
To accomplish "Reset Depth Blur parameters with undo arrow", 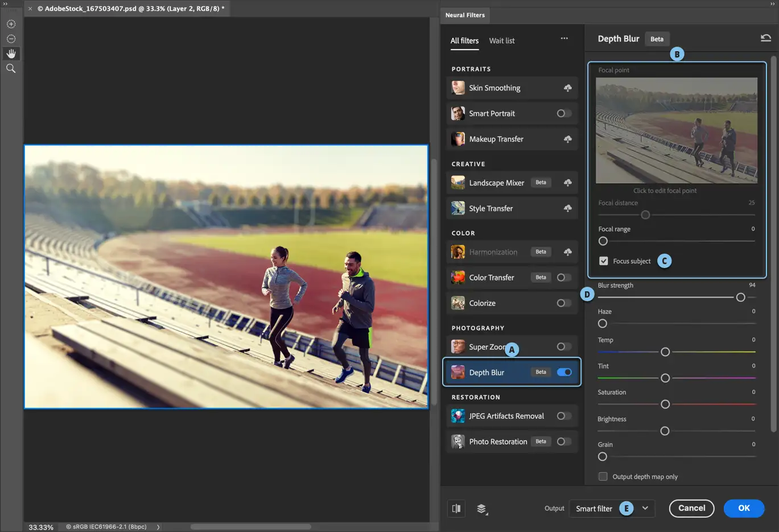I will click(765, 38).
